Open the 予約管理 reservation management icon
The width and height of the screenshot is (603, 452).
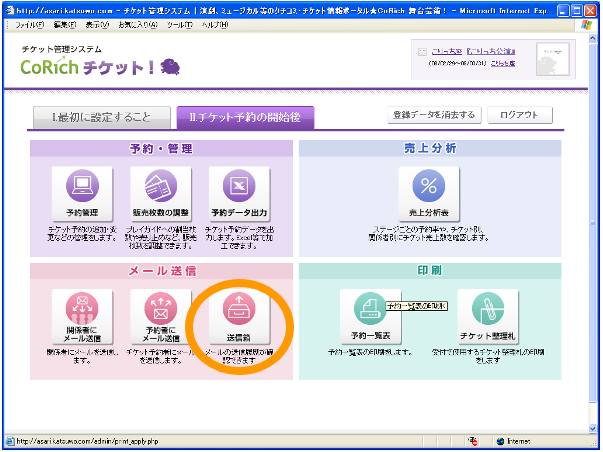pyautogui.click(x=83, y=187)
